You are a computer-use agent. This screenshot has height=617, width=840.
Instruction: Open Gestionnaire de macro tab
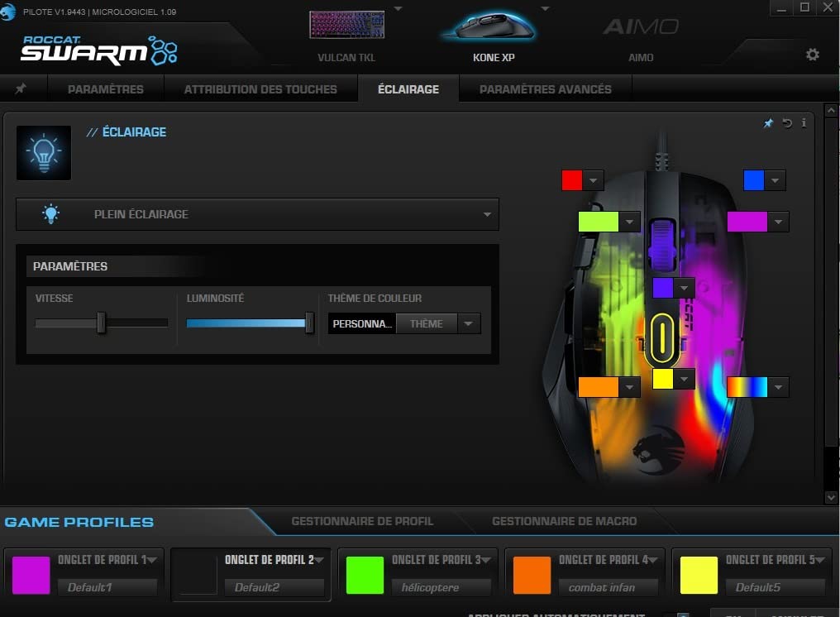(x=564, y=521)
